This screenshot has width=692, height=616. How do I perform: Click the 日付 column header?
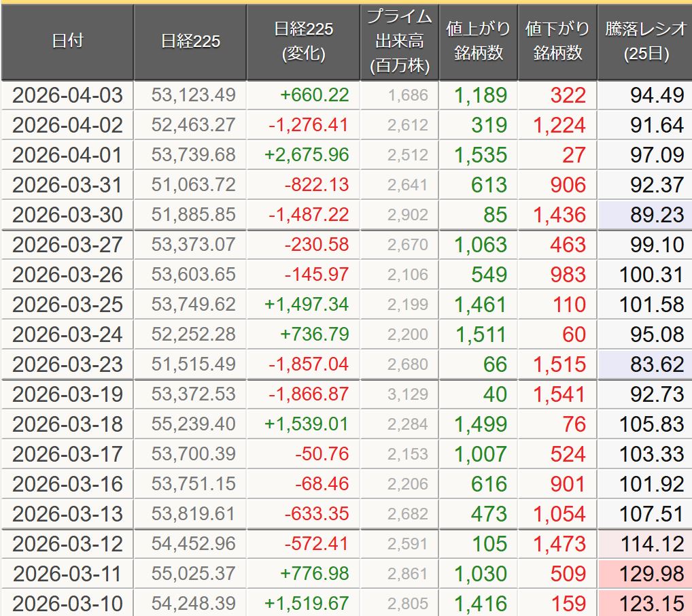[67, 41]
